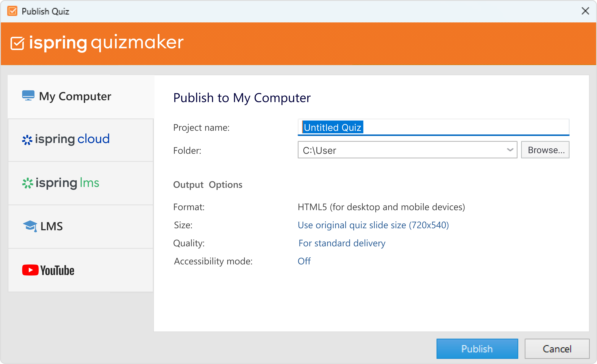Select the YouTube publishing tab
This screenshot has height=364, width=597.
(81, 270)
